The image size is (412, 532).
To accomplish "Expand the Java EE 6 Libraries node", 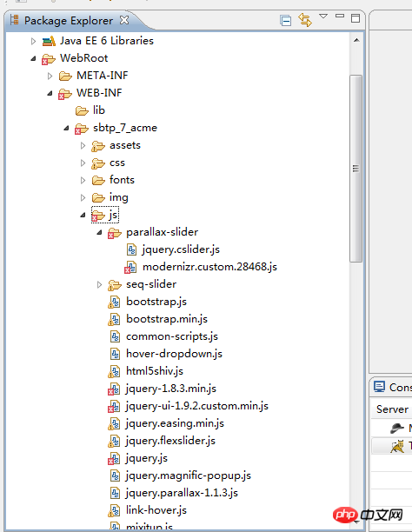I will pos(33,41).
